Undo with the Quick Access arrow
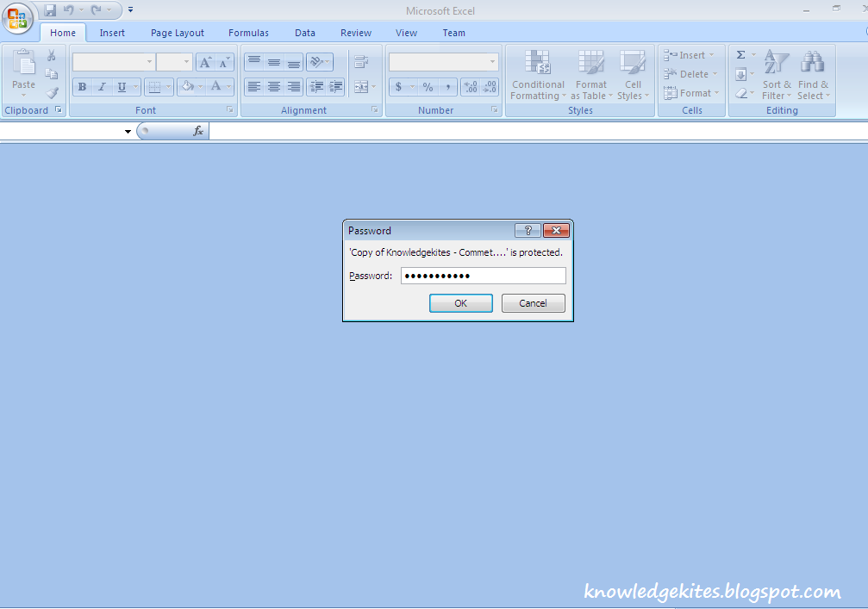Viewport: 868px width, 609px height. point(69,10)
